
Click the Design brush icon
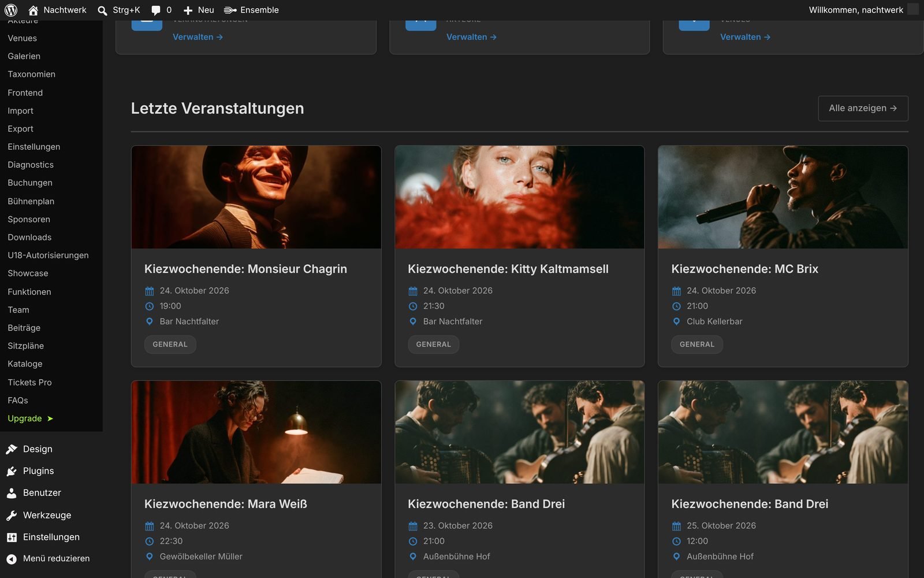pyautogui.click(x=12, y=449)
